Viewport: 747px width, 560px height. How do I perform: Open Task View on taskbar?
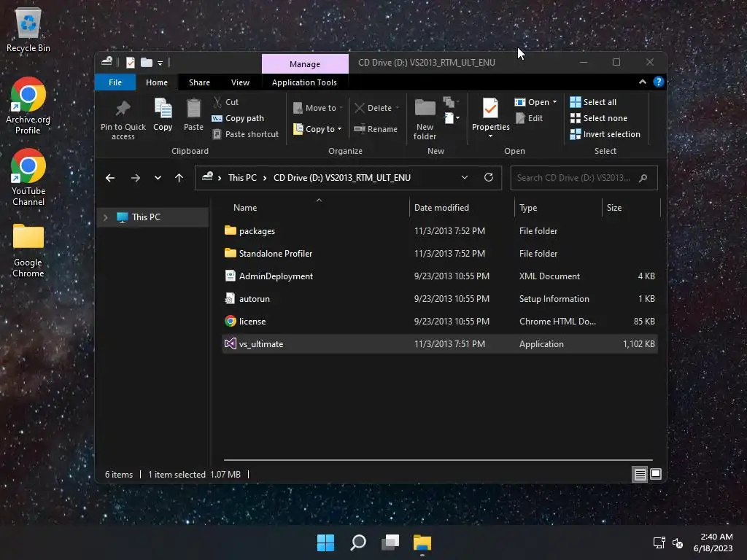[390, 542]
